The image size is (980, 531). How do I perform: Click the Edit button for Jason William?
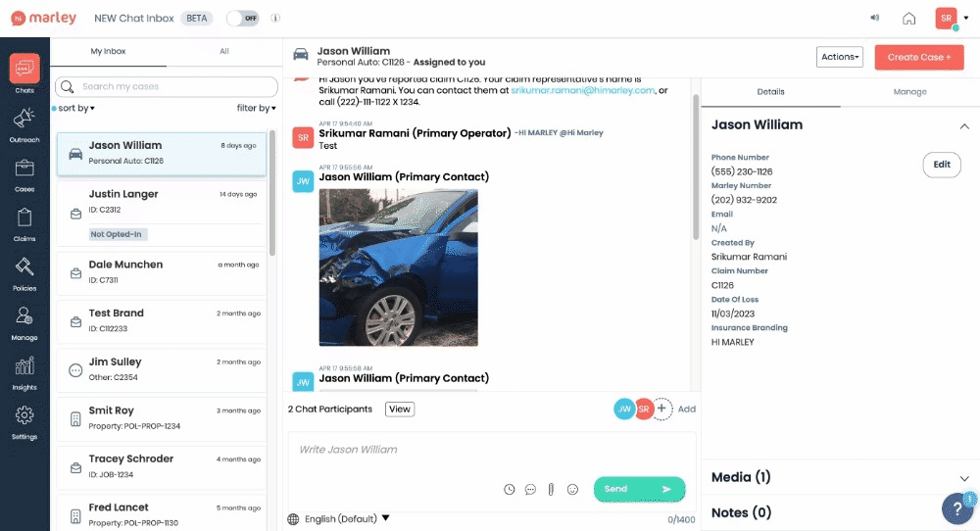coord(941,165)
